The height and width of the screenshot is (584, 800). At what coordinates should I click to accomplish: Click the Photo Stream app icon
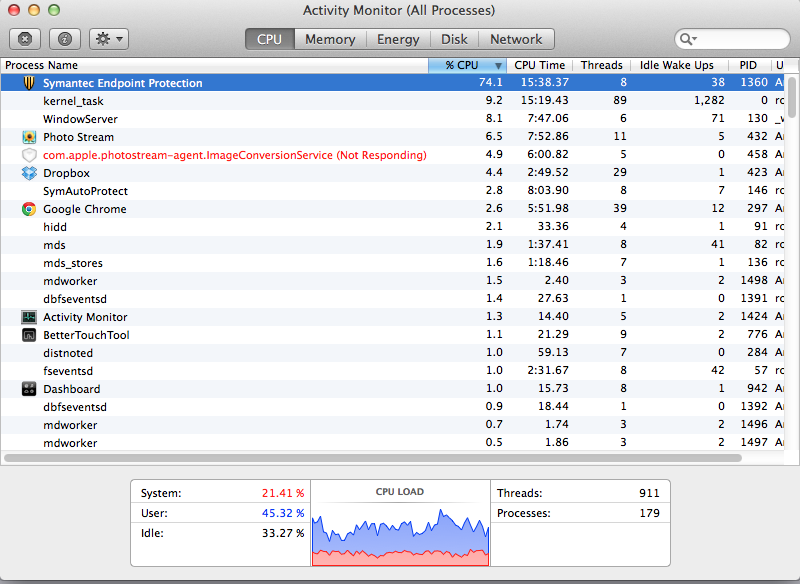coord(29,137)
